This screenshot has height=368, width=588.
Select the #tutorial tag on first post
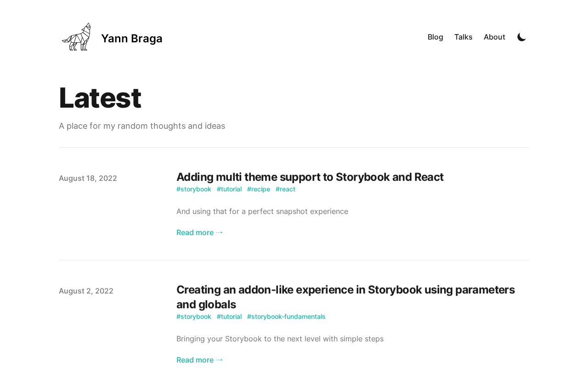point(229,189)
